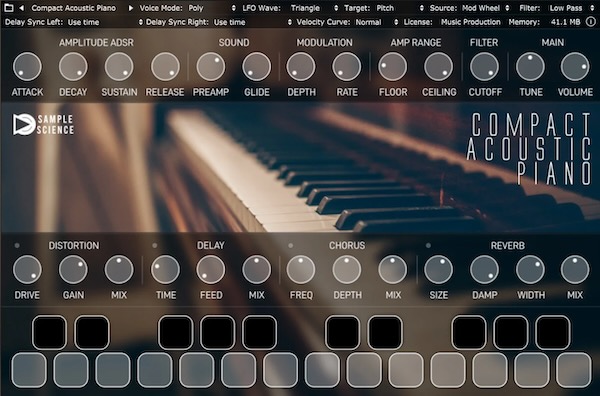The height and width of the screenshot is (396, 600).
Task: Play the first black key pad
Action: tap(49, 332)
